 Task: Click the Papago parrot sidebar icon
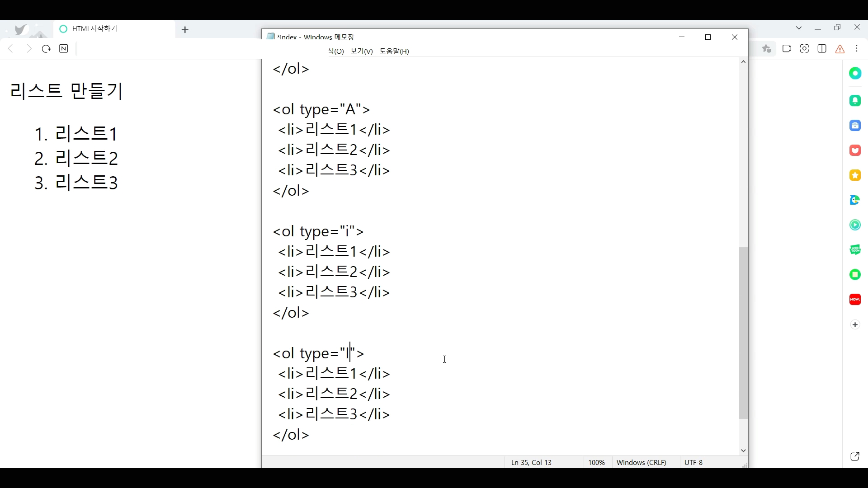(855, 200)
